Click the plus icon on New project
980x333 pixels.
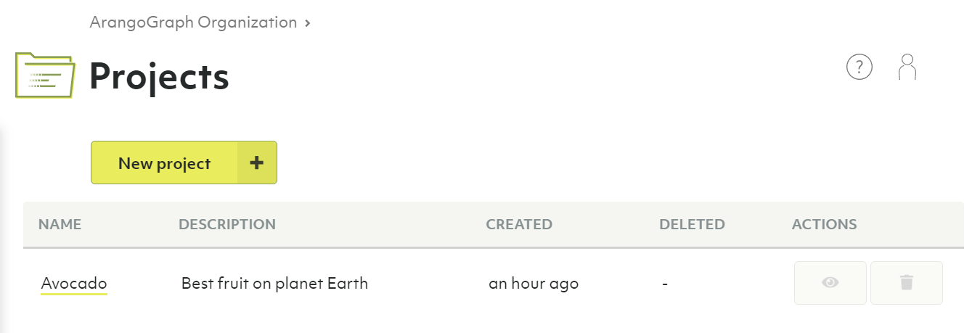click(x=256, y=163)
